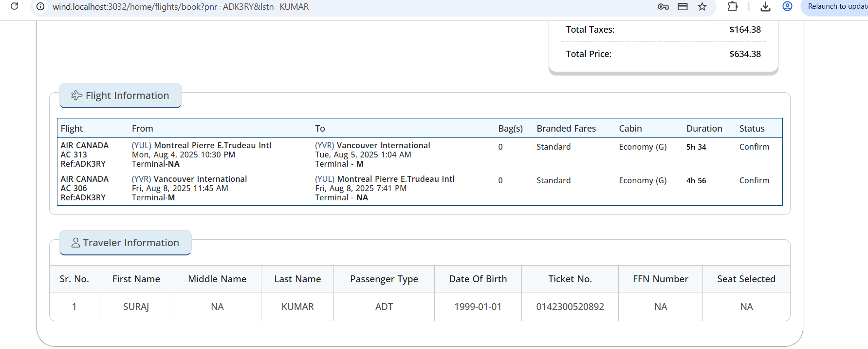Click ticket number 0142300520892
This screenshot has width=868, height=349.
[x=570, y=307]
